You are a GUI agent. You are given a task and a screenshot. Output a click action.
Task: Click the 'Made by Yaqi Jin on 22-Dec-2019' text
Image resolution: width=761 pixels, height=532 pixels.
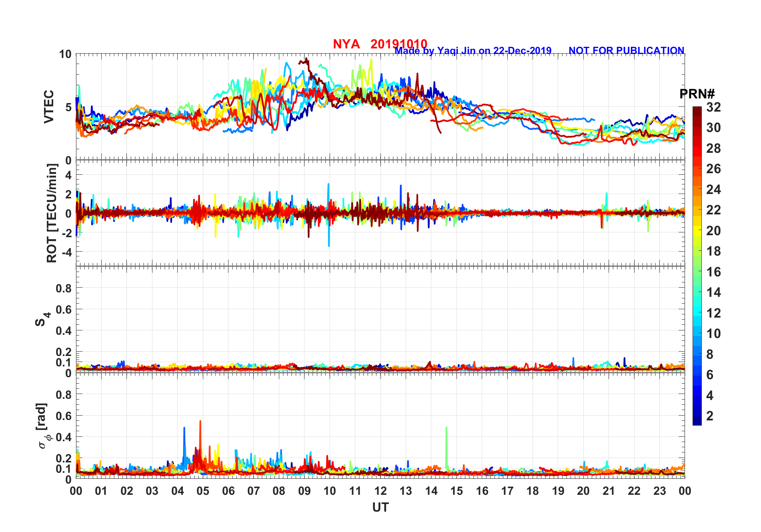pos(473,51)
